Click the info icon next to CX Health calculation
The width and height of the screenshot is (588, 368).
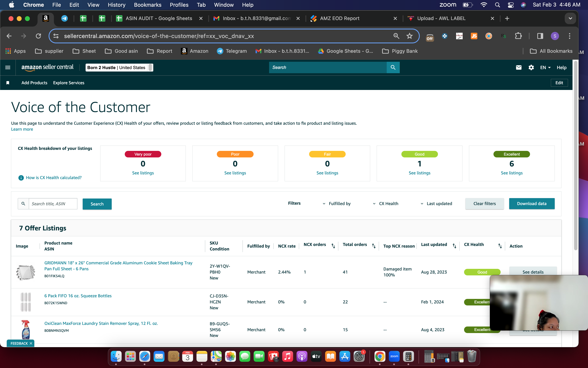(21, 178)
